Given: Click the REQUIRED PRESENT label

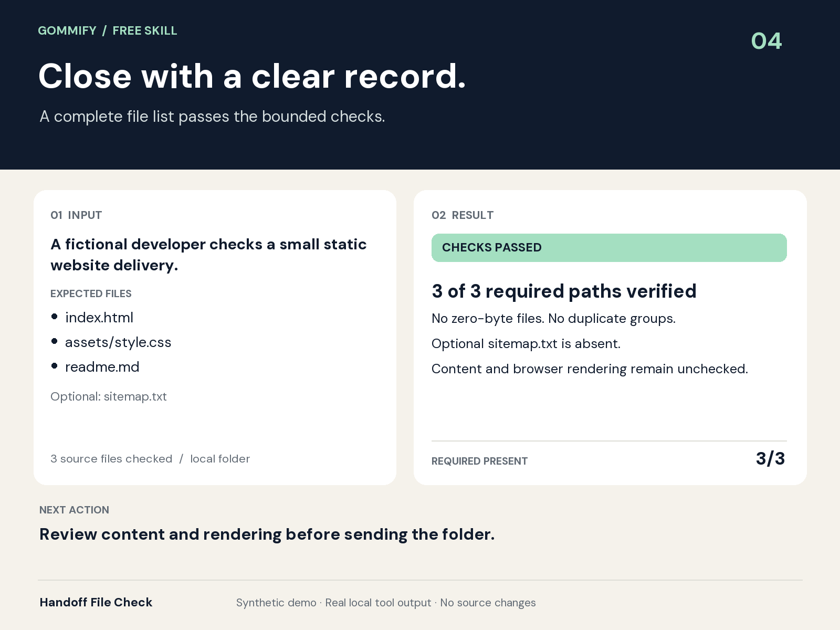Looking at the screenshot, I should click(x=479, y=461).
